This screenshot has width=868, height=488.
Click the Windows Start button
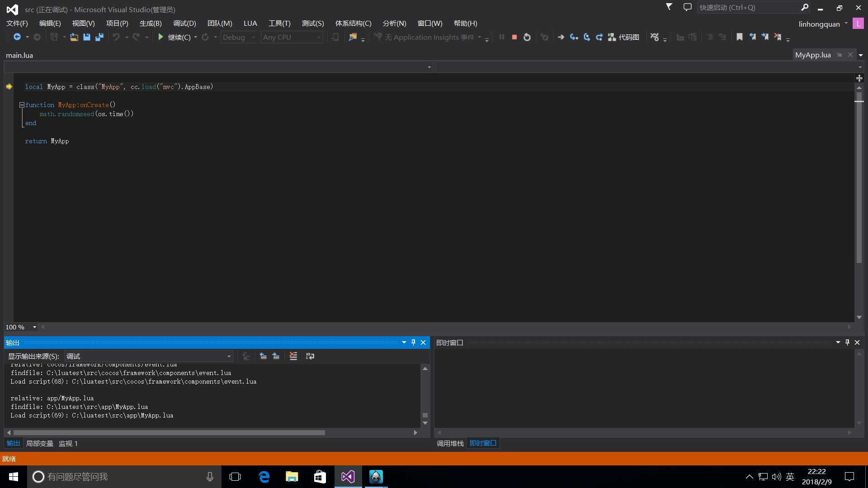pos(14,477)
